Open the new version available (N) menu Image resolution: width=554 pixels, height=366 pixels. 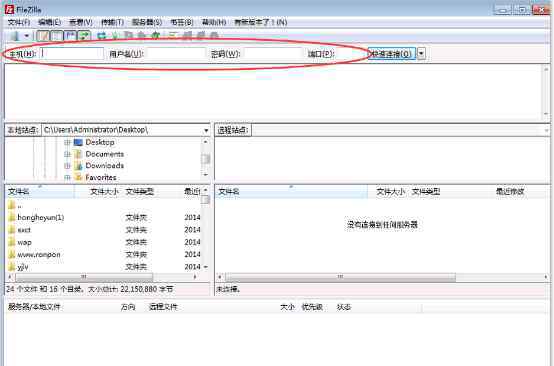click(261, 22)
